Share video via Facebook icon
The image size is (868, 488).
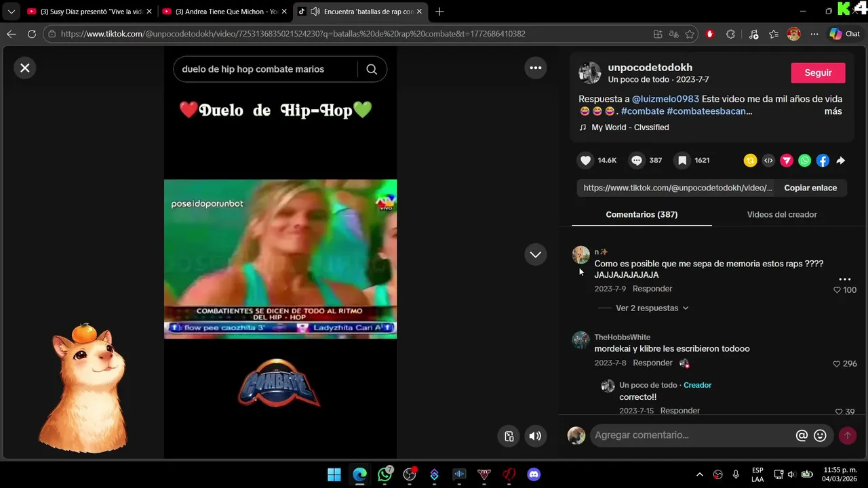[x=823, y=161]
